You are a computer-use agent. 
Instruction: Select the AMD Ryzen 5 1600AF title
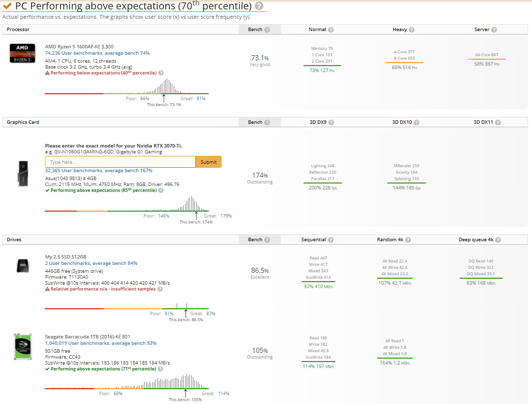click(x=79, y=47)
